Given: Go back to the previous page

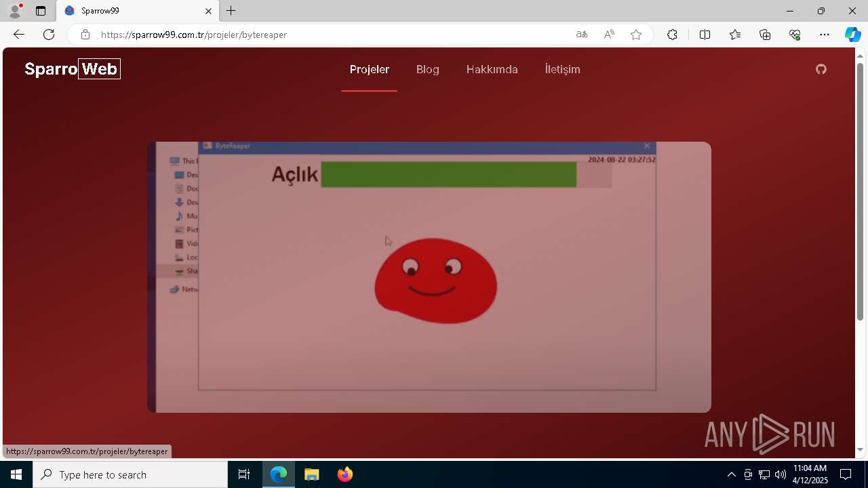Looking at the screenshot, I should tap(19, 35).
